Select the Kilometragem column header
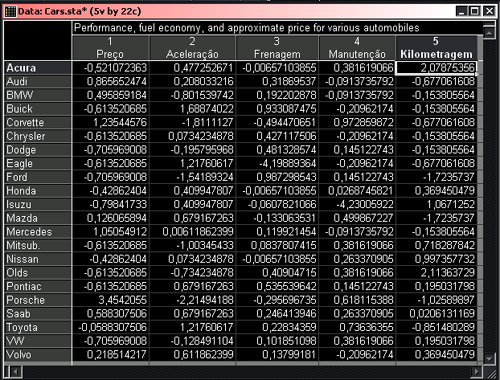500x380 pixels. [x=436, y=48]
